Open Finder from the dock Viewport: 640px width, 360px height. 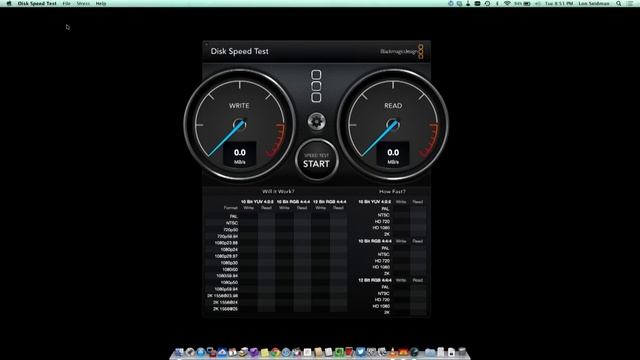(x=179, y=352)
